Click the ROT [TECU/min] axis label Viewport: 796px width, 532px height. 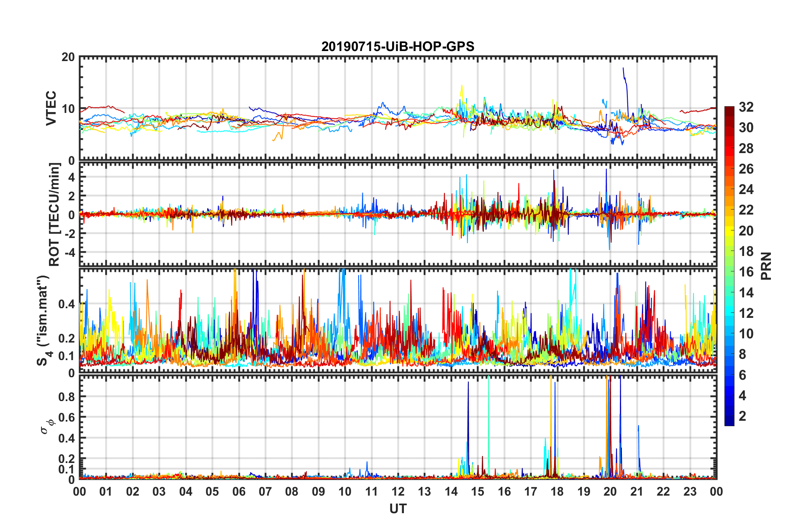[54, 215]
